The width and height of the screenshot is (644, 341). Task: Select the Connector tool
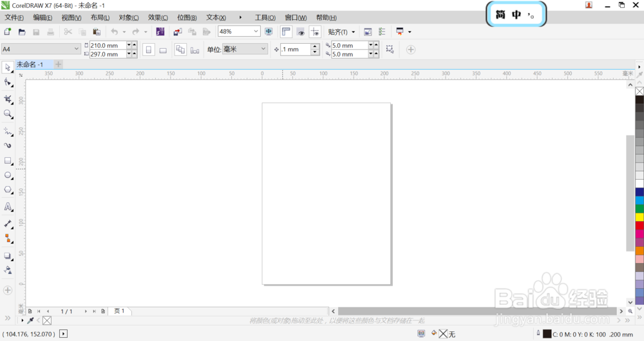pyautogui.click(x=7, y=239)
